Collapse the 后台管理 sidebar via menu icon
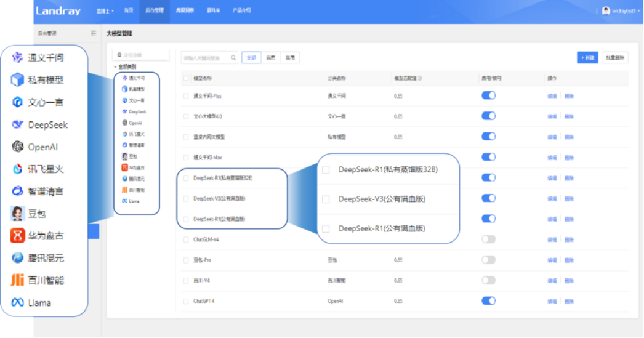Viewport: 644px width, 338px height. coord(94,33)
